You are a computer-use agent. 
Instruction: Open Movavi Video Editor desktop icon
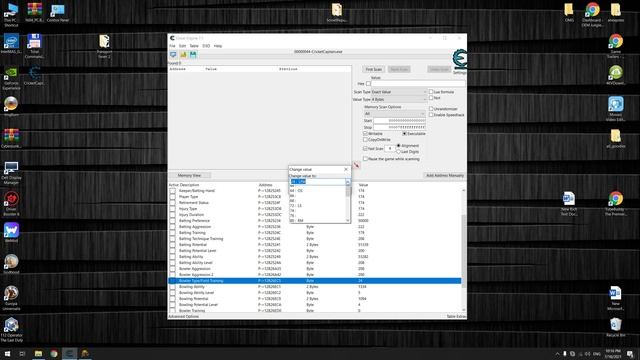pos(616,109)
